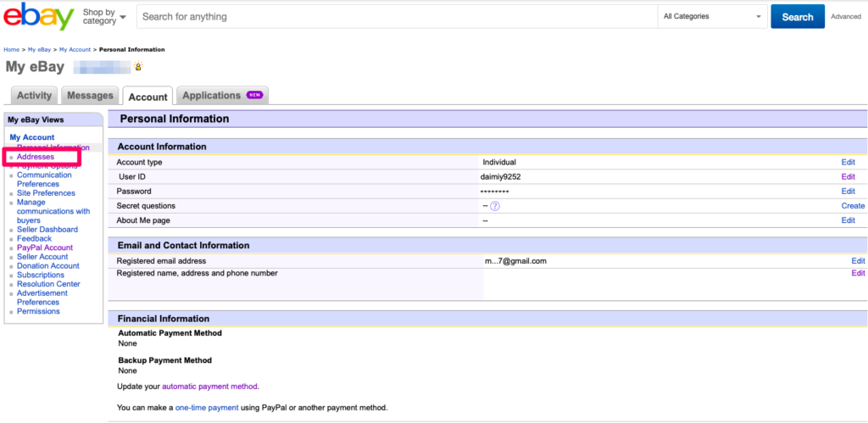Viewport: 868px width, 423px height.
Task: Click the NEW badge on Applications tab
Action: click(254, 95)
